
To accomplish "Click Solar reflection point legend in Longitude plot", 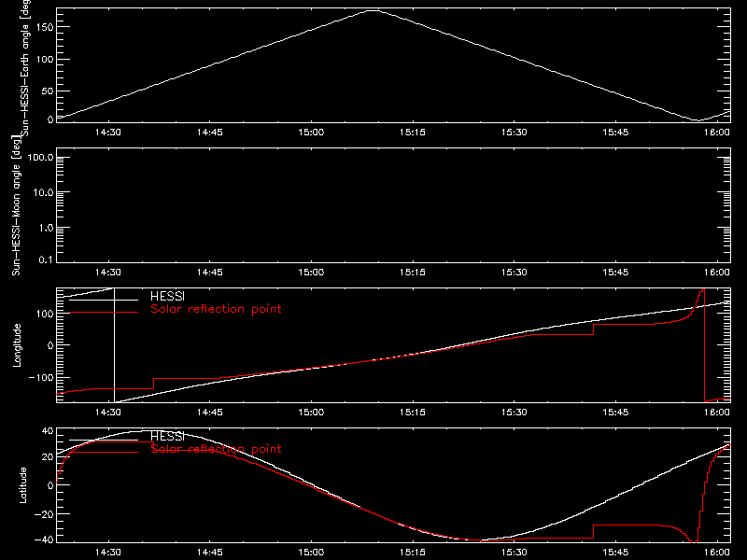I will (x=216, y=309).
